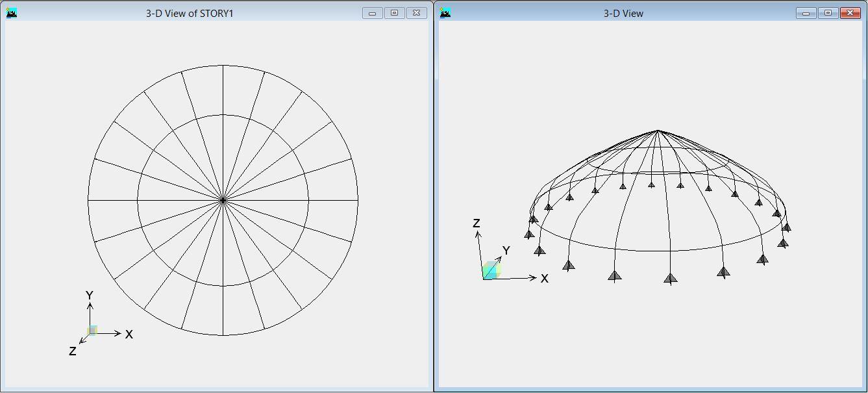Activate the '3-D View of STORY1' title text
This screenshot has height=393, width=868.
point(190,13)
